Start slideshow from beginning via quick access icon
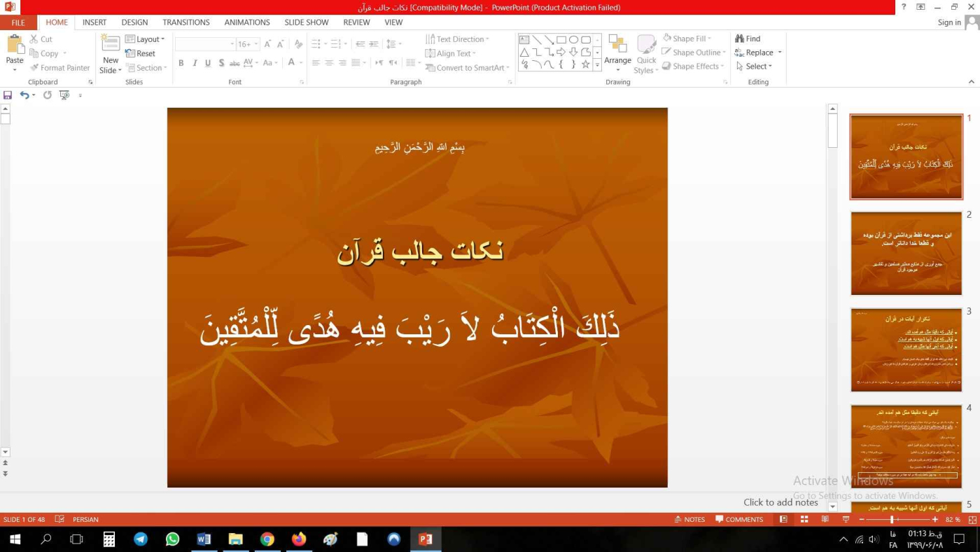 pyautogui.click(x=64, y=95)
